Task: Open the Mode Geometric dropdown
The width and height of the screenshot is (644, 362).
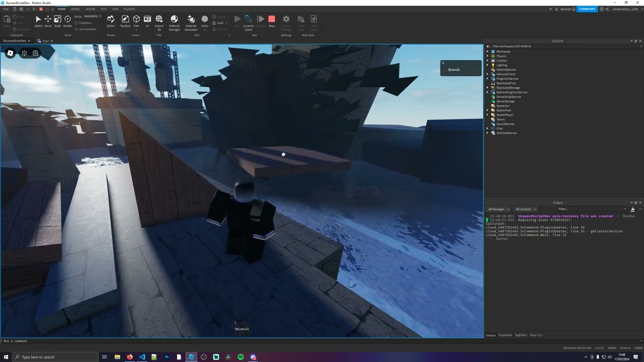Action: pos(93,16)
